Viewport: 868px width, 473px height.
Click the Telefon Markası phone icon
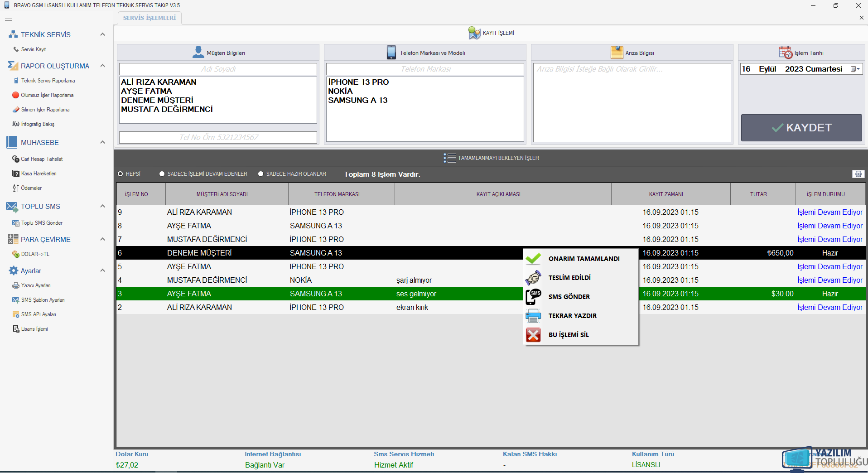[391, 52]
